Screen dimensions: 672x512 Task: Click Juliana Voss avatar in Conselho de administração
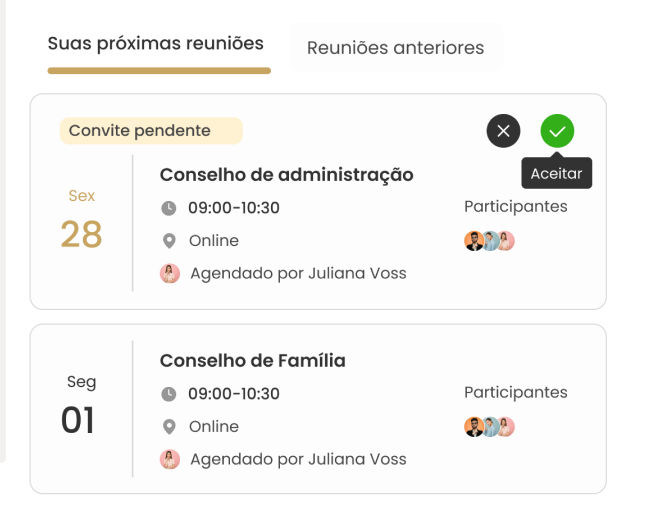pos(170,273)
